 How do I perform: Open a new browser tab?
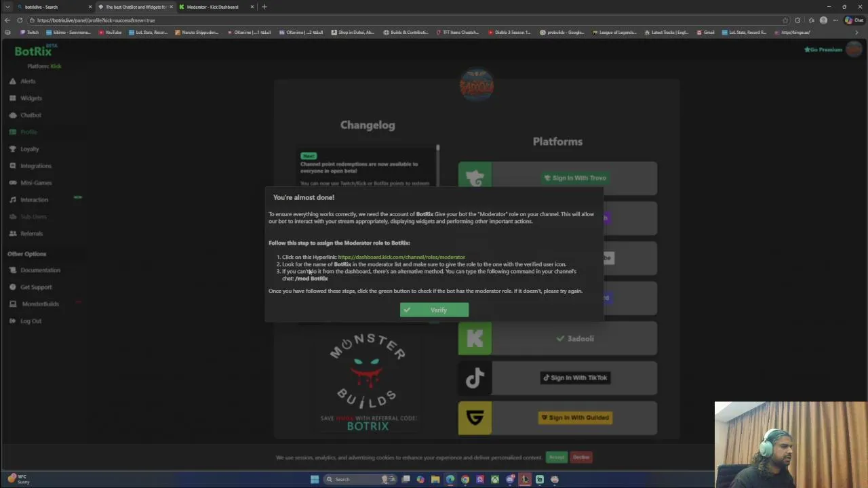click(x=264, y=7)
